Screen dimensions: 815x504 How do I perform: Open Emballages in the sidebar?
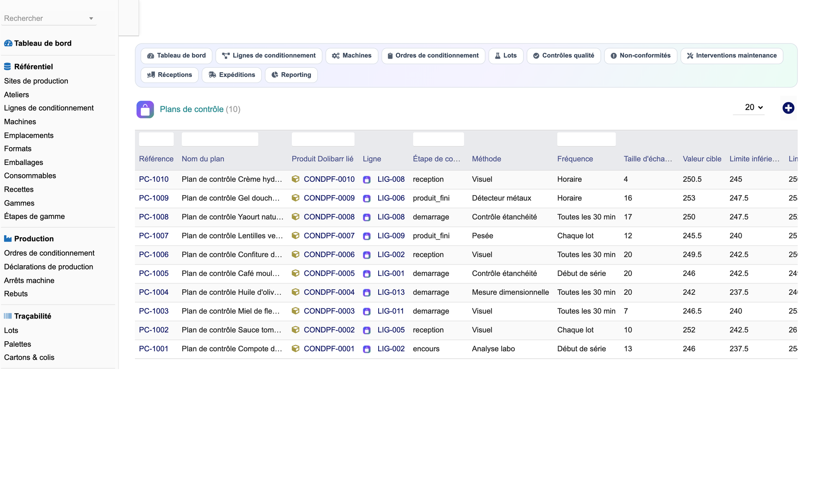pos(23,162)
